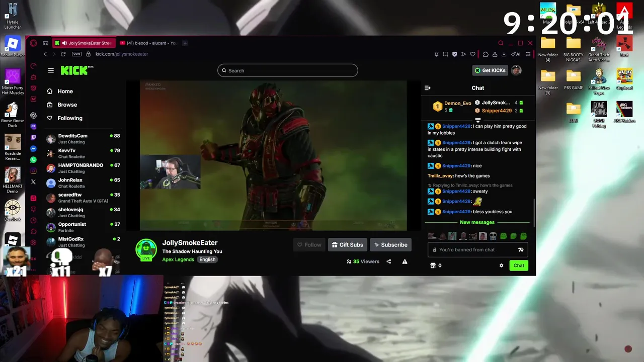Open the Browse section

point(62,105)
